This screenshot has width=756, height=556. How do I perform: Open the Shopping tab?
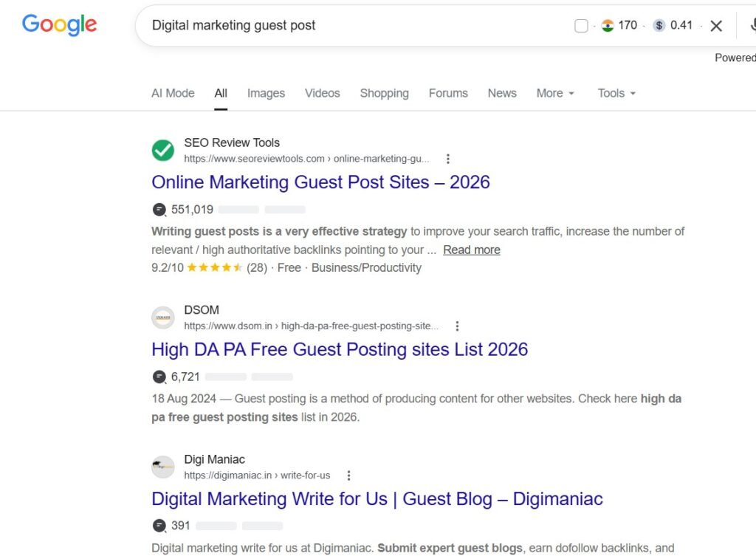(384, 93)
